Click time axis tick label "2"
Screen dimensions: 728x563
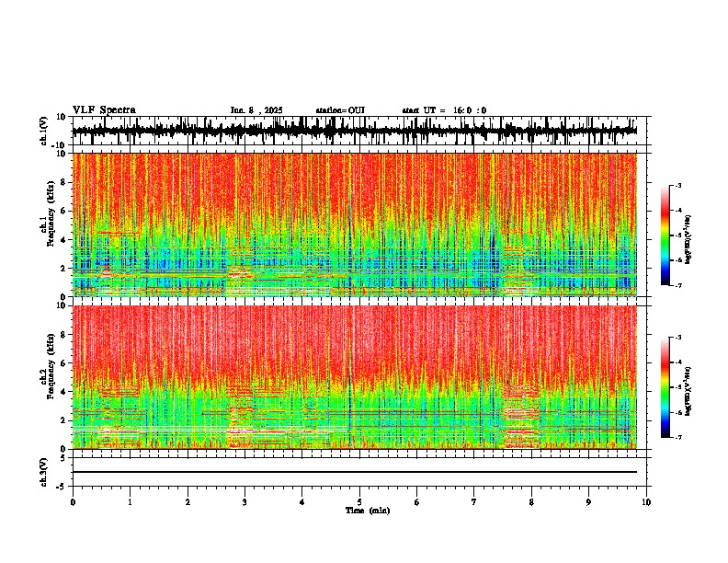[x=188, y=502]
